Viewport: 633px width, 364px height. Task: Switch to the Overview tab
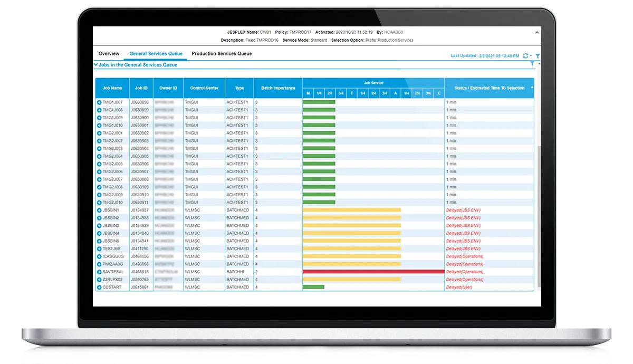pos(109,54)
